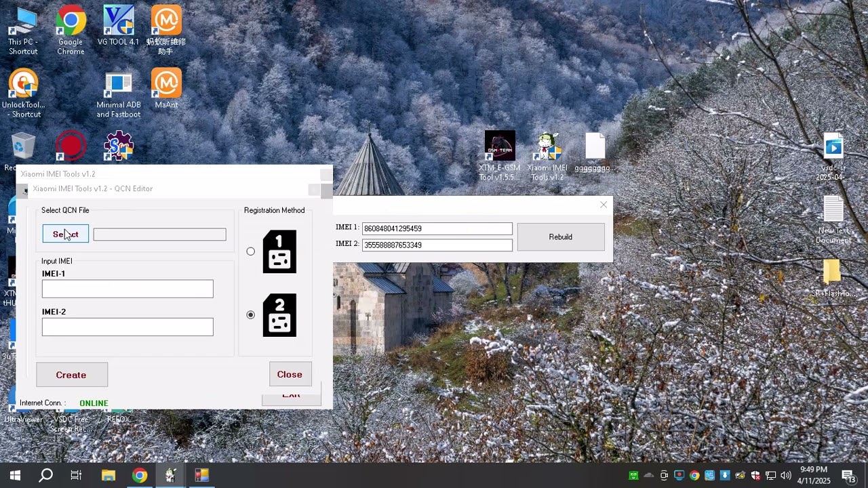Open Task View on taskbar
Viewport: 868px width, 488px height.
76,475
